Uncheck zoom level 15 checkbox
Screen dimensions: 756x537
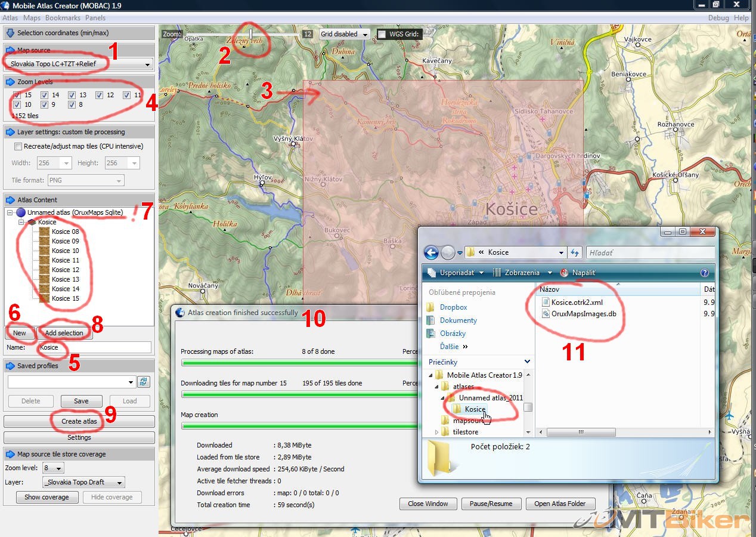(x=17, y=95)
